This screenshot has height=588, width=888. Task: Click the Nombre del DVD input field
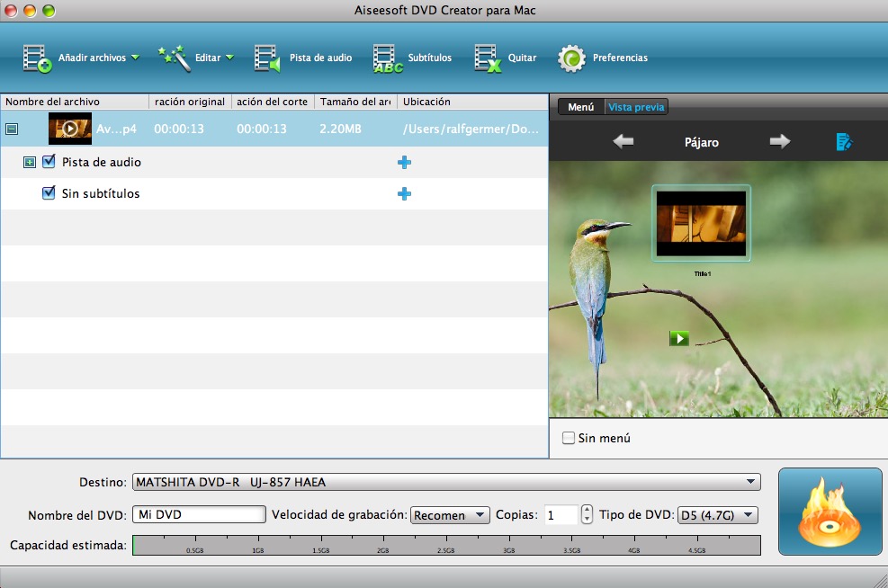click(x=199, y=514)
